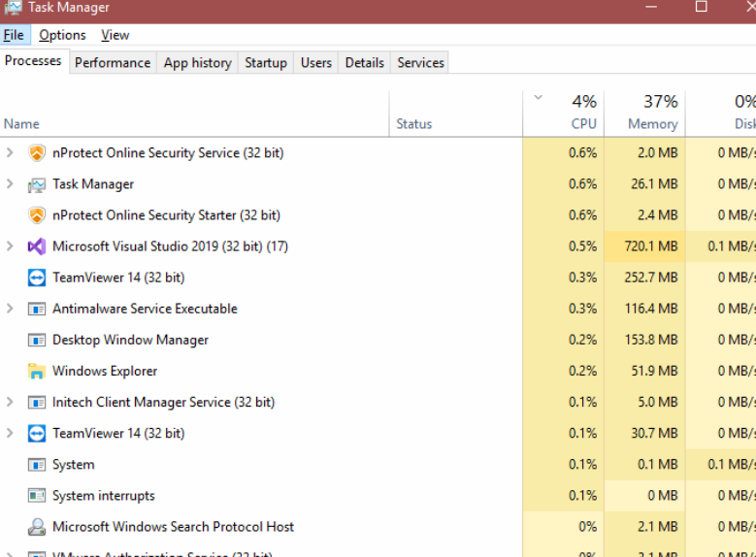The image size is (756, 557).
Task: Click the System row's 0.1 MB memory cell
Action: point(645,465)
